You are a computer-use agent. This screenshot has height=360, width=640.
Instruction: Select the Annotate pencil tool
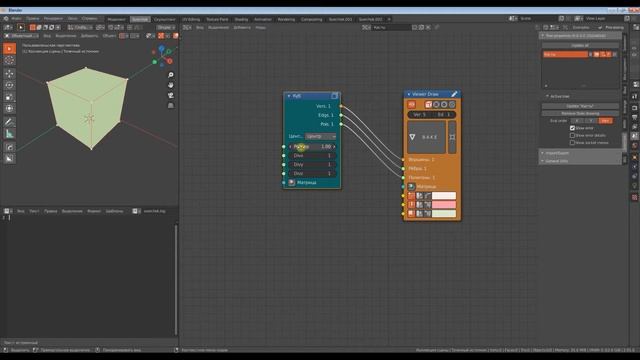pos(9,122)
